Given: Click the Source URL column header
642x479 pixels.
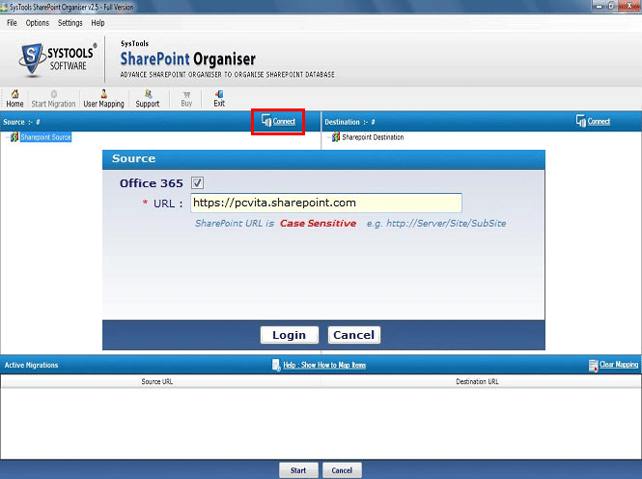Looking at the screenshot, I should tap(157, 382).
